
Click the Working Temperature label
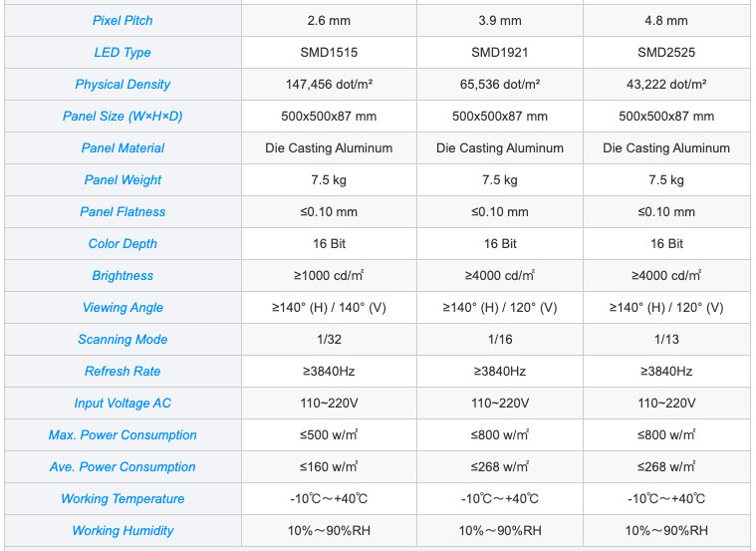click(x=123, y=498)
